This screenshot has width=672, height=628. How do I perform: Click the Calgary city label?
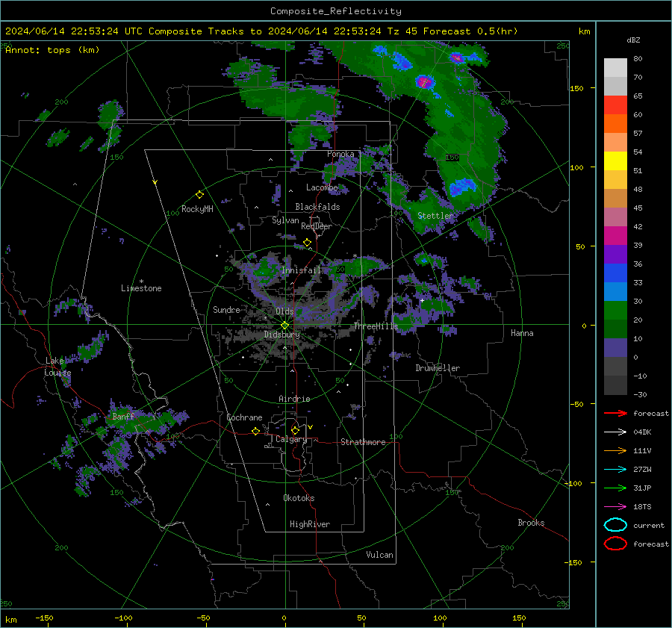coord(291,439)
